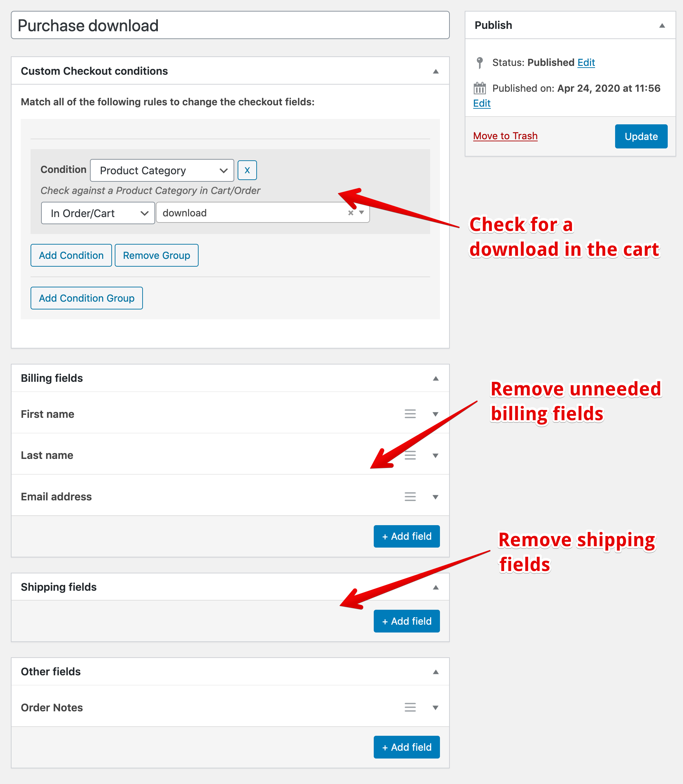Click Move to Trash link
This screenshot has width=683, height=784.
[x=505, y=136]
